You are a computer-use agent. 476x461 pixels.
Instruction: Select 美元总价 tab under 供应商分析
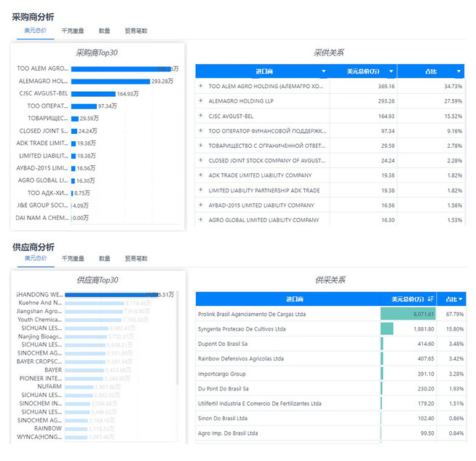(36, 259)
